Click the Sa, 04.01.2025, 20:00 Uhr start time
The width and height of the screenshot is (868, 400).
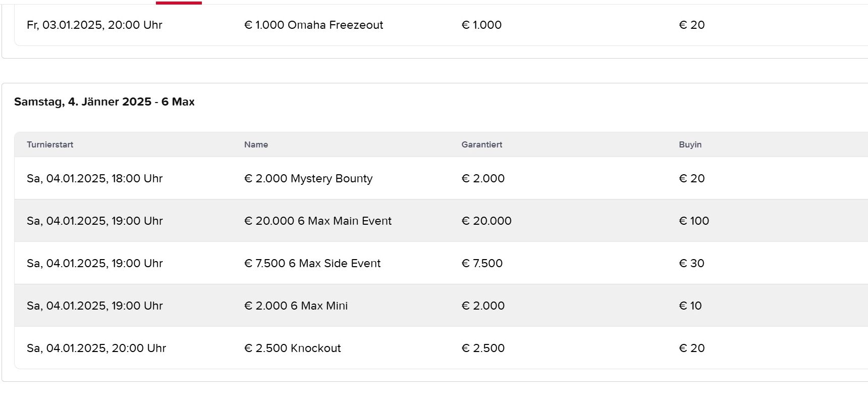[x=96, y=348]
